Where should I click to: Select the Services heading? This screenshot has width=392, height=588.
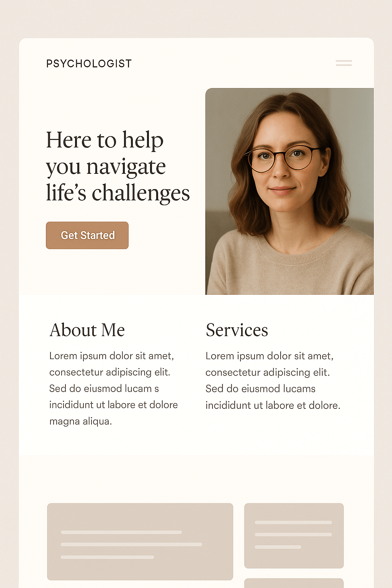point(237,330)
